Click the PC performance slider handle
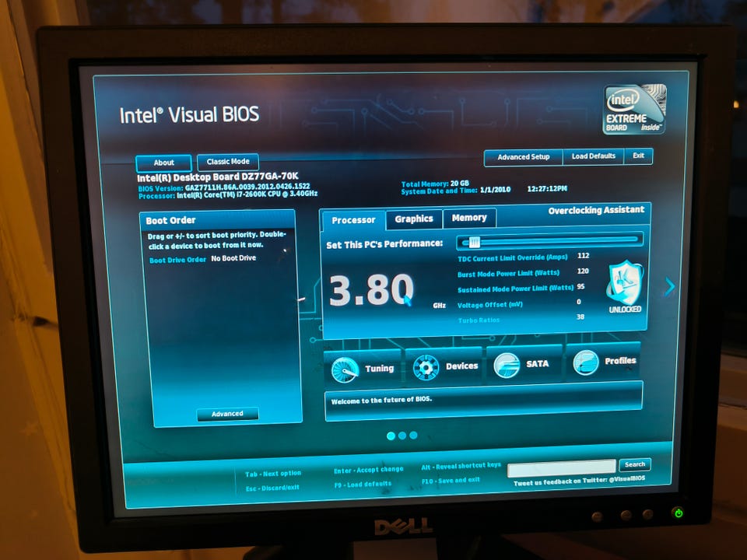 coord(474,243)
